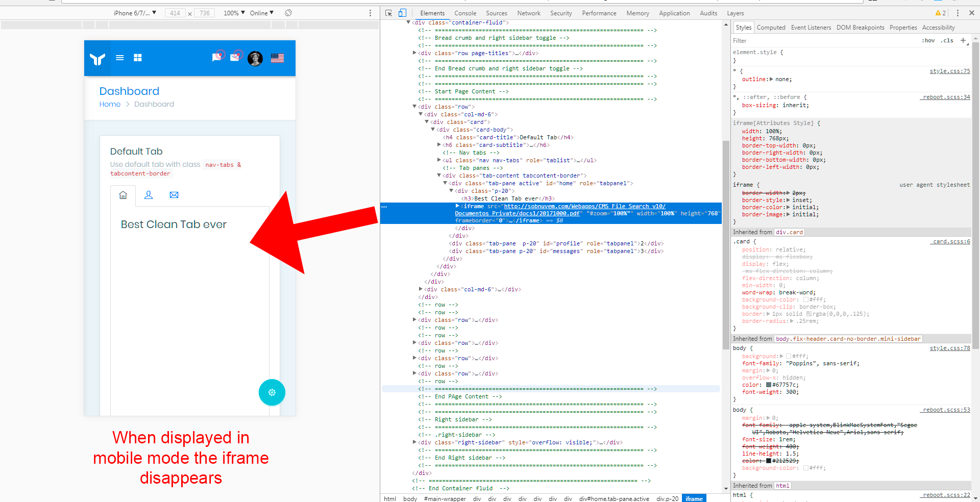Click the grid apps icon in page header
This screenshot has width=980, height=502.
pos(138,58)
